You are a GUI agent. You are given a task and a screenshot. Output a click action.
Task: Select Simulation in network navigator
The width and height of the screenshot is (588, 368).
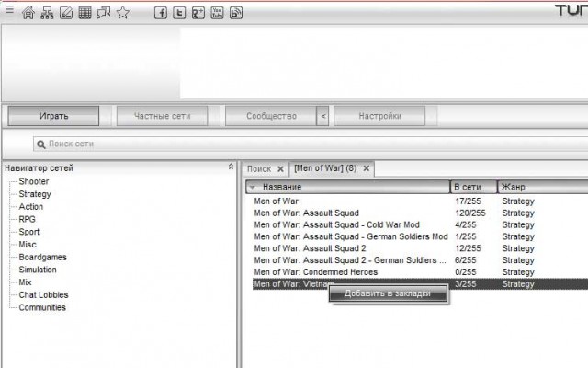coord(38,270)
